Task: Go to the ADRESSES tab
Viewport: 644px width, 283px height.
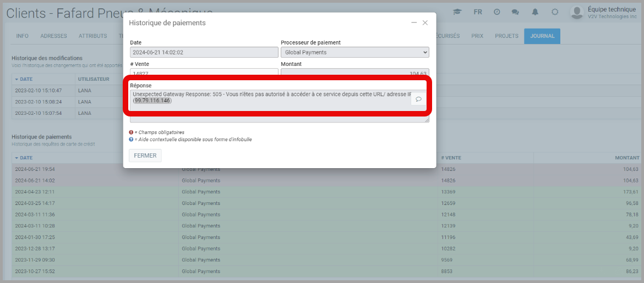Action: point(53,36)
